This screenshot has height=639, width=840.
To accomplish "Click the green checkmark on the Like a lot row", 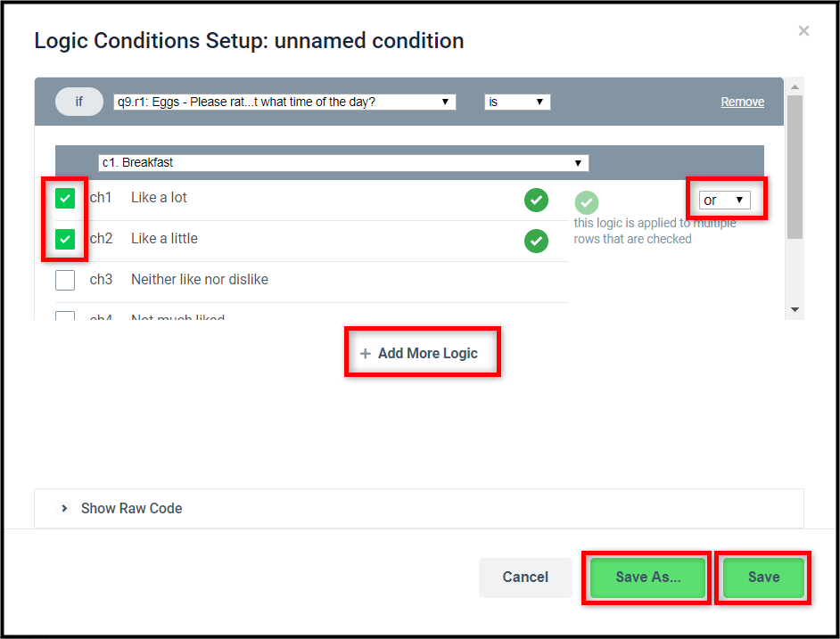I will click(536, 201).
